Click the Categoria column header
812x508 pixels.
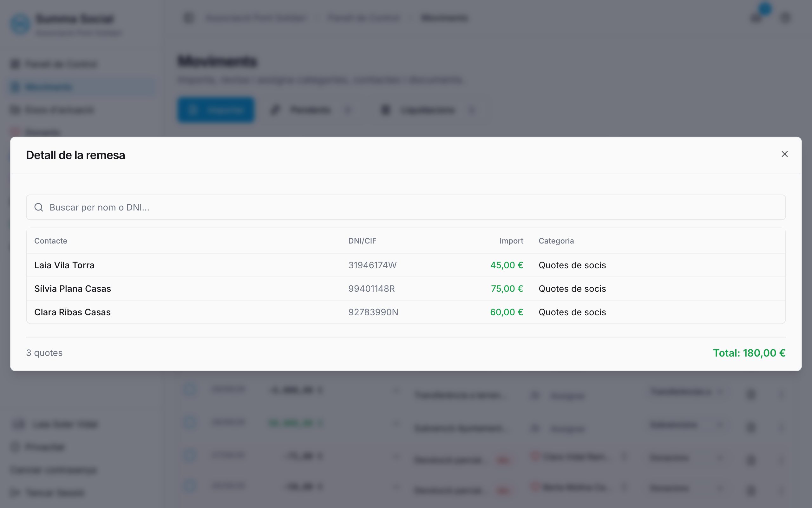pos(556,241)
